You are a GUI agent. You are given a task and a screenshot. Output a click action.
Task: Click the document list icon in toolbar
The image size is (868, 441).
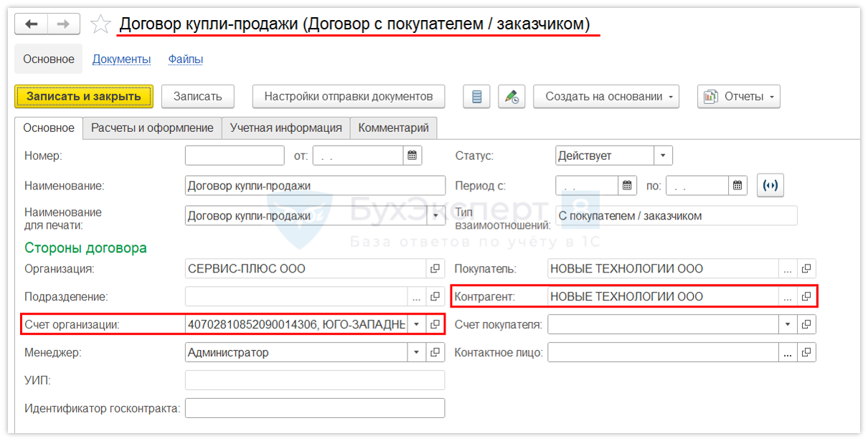(x=476, y=97)
